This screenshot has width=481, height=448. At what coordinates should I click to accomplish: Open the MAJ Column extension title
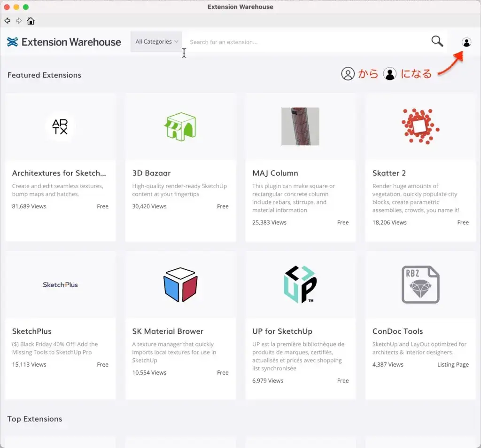coord(275,173)
